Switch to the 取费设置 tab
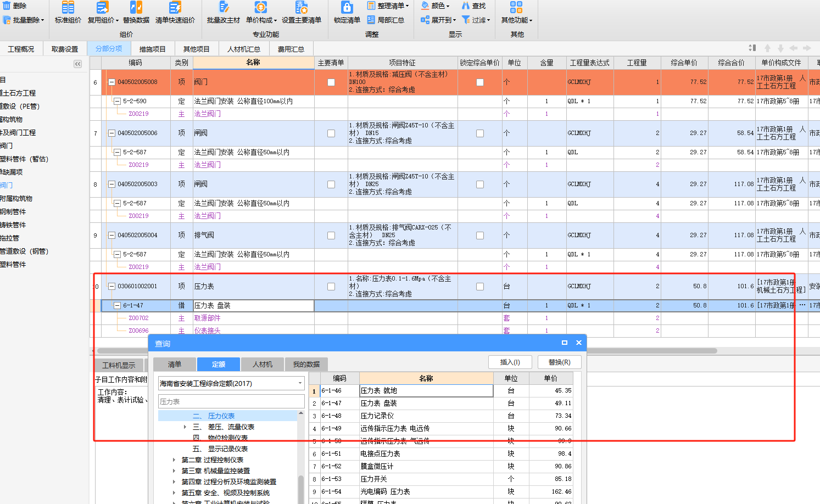The image size is (820, 504). (x=65, y=49)
